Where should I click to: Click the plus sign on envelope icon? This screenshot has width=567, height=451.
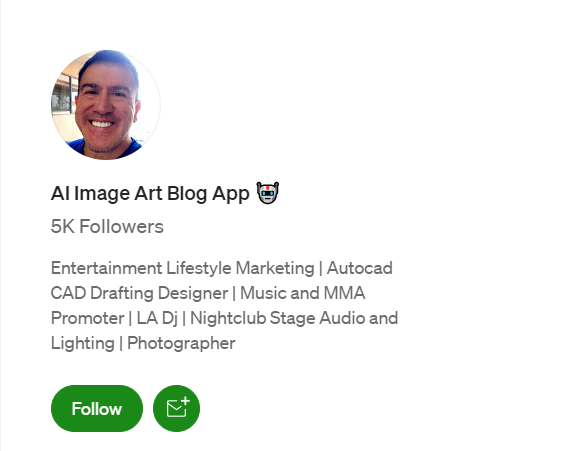tap(186, 401)
